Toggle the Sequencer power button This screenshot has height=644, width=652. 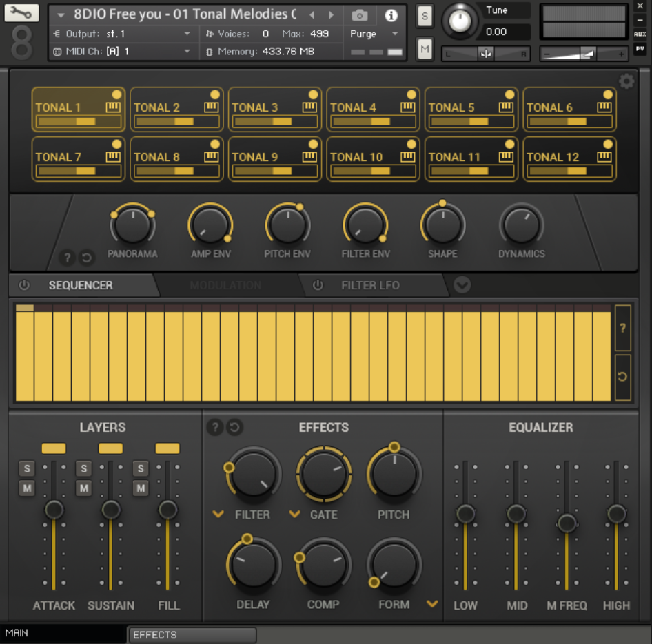coord(24,285)
